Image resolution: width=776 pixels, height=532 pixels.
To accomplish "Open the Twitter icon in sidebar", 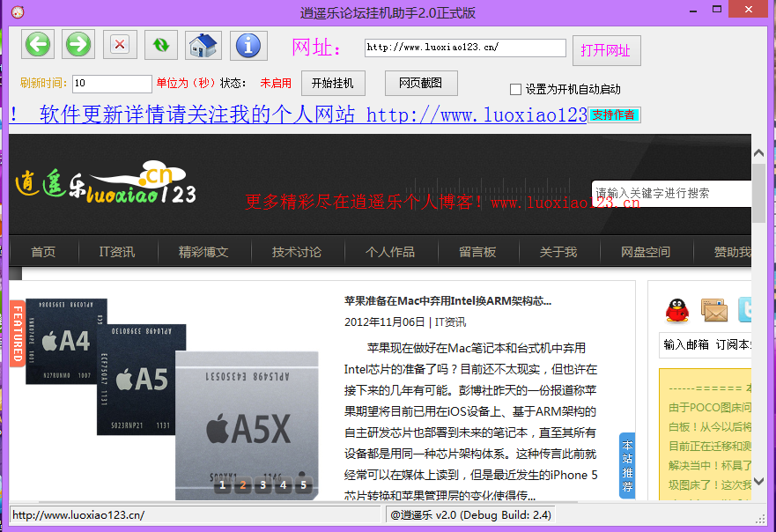I will pos(744,311).
